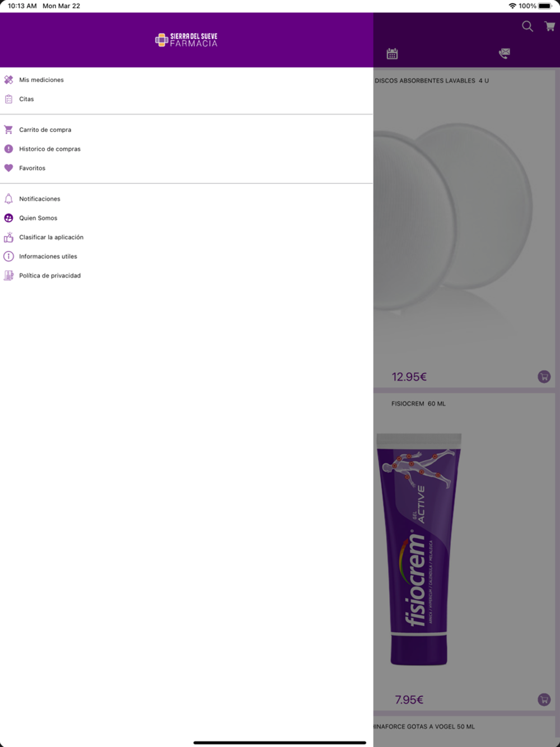Screen dimensions: 560x747
Task: Add Fisiocrem 60 ML to cart via cart icon
Action: pyautogui.click(x=544, y=699)
